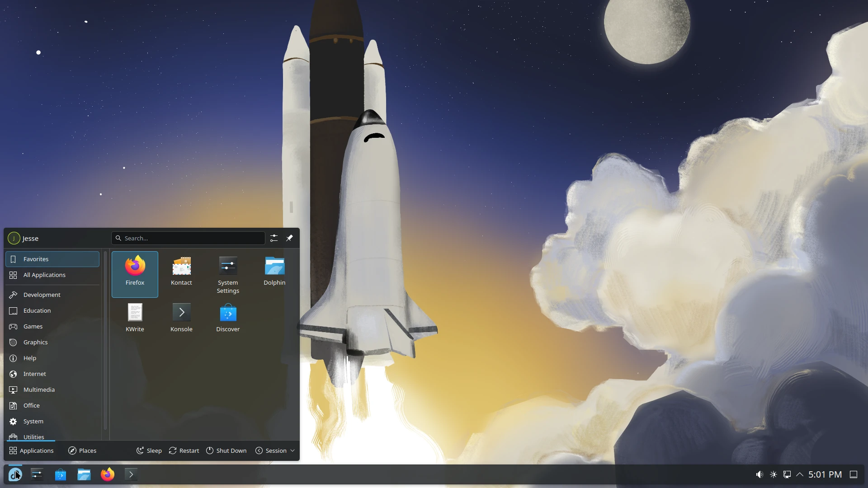868x488 pixels.
Task: Launch Konsole terminal
Action: (x=181, y=316)
